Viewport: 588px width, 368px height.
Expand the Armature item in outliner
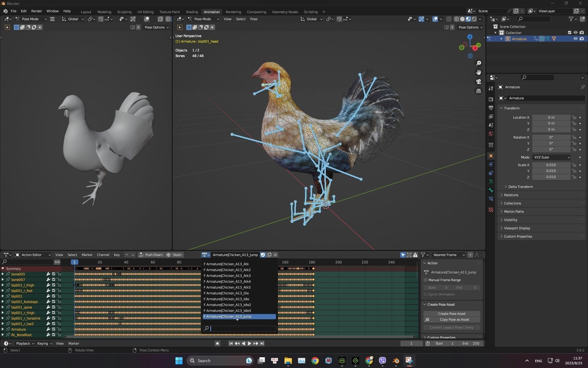pyautogui.click(x=501, y=39)
